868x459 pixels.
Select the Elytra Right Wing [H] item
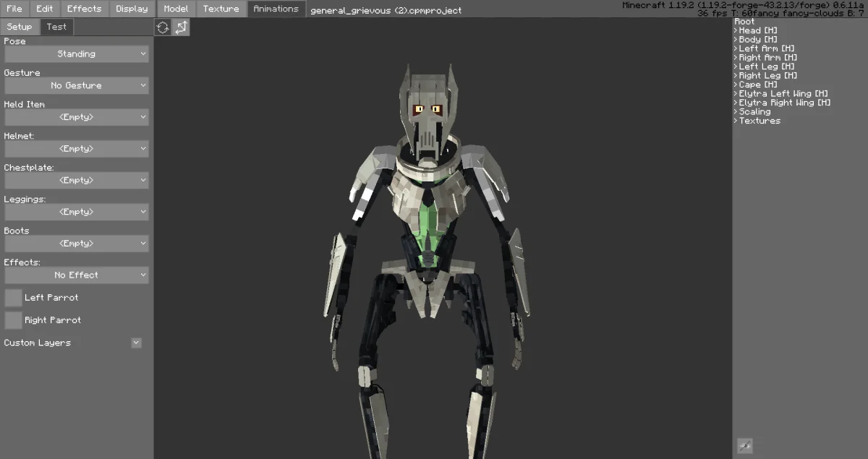[785, 103]
